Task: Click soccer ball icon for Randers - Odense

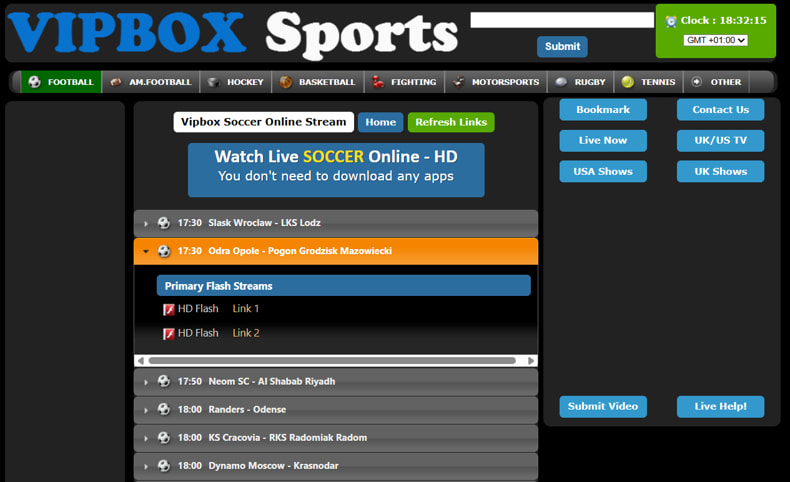Action: pos(164,409)
